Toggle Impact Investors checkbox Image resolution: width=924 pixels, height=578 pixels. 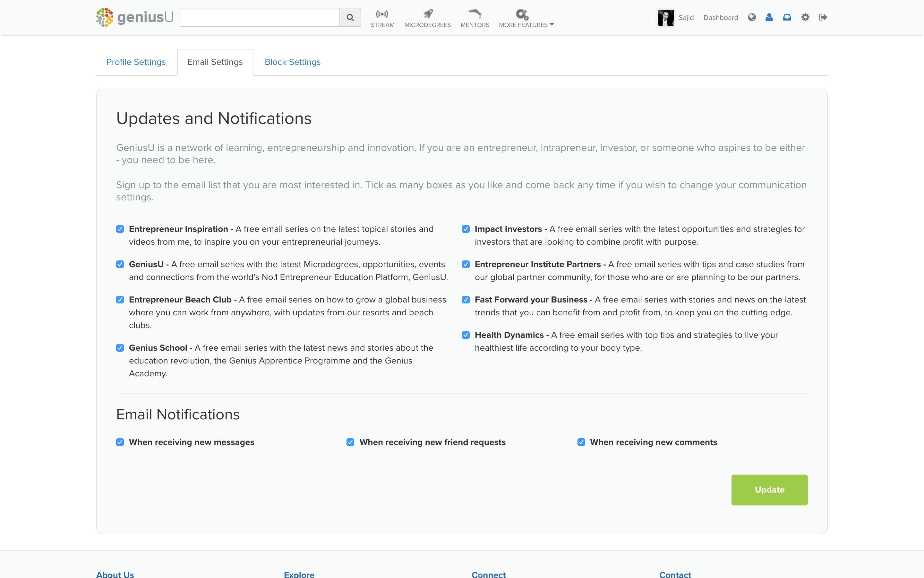[466, 229]
